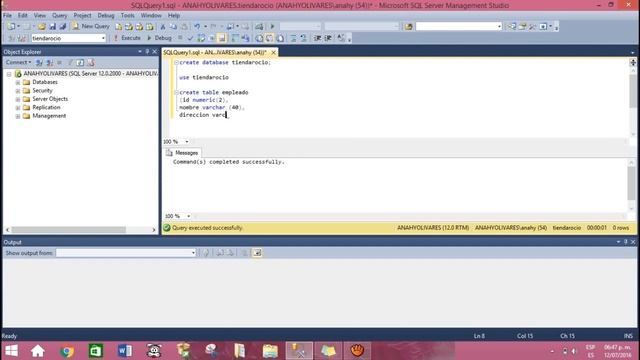This screenshot has height=360, width=640.
Task: Open the Connect dropdown in Object Explorer
Action: [x=18, y=62]
